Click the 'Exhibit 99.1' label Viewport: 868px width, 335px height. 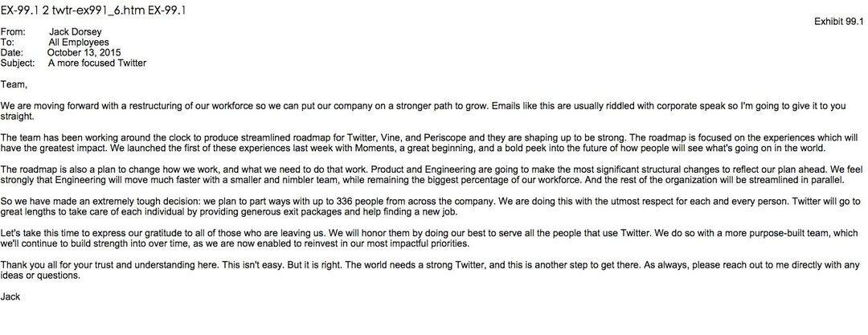tap(838, 22)
